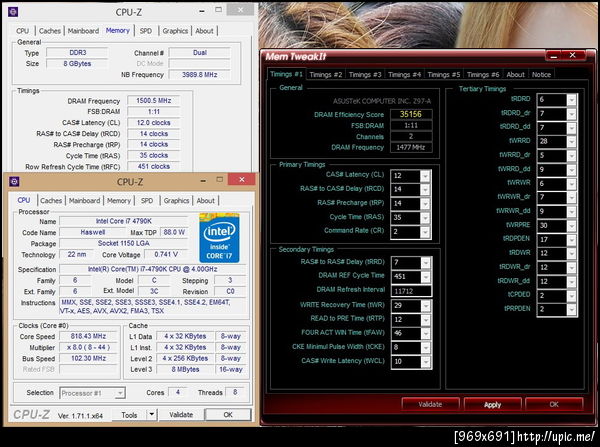The height and width of the screenshot is (447, 600).
Task: Open the Tools dropdown arrow in CPU-Z
Action: [152, 415]
